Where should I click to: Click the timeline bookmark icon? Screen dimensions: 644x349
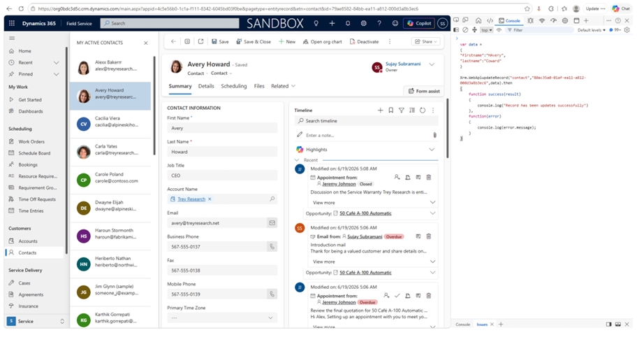391,111
